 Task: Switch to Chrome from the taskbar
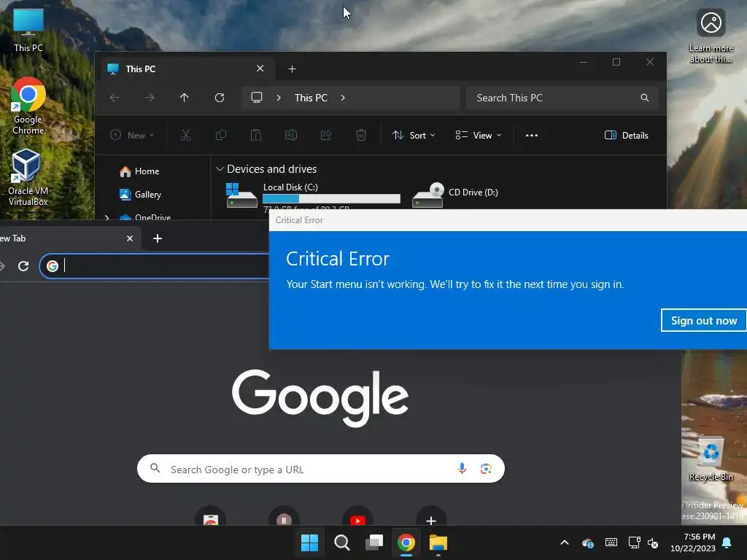click(406, 542)
